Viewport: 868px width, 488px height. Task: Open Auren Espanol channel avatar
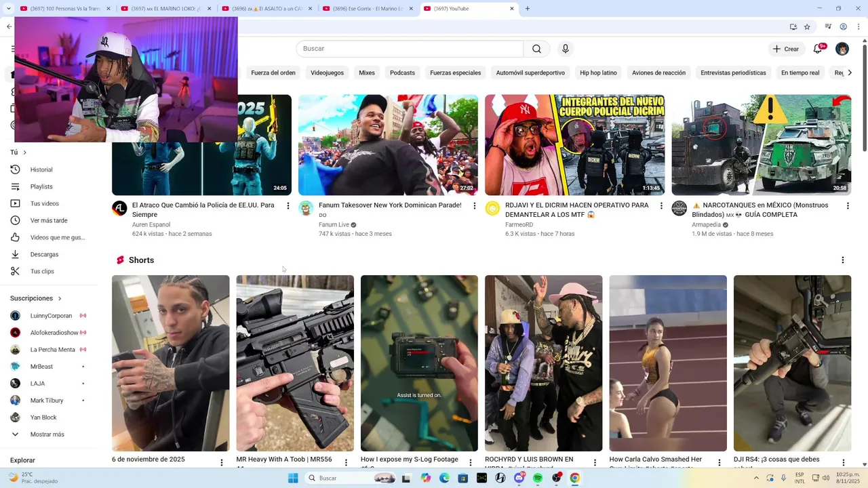pyautogui.click(x=119, y=208)
